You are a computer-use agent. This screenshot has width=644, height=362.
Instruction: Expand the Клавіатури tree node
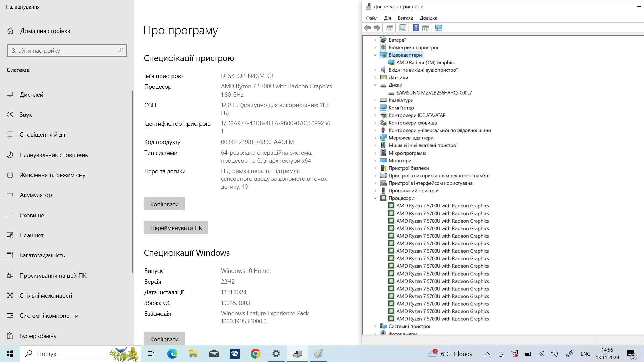point(375,100)
